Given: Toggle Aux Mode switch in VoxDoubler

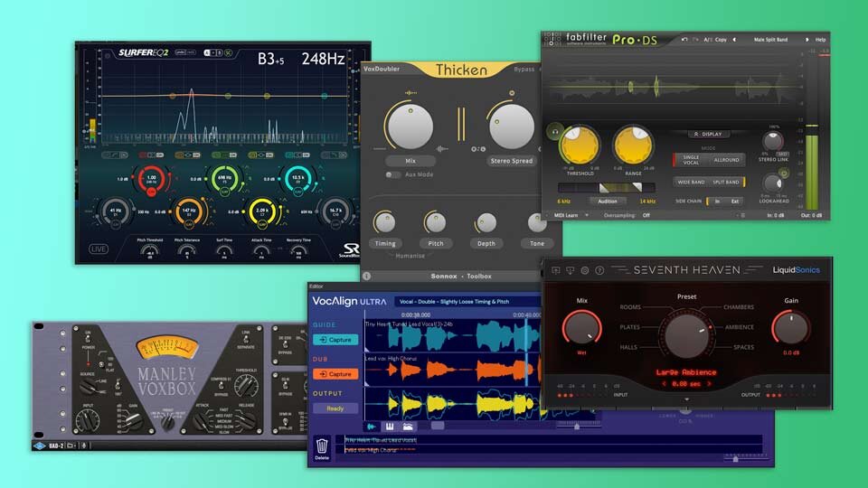Looking at the screenshot, I should pyautogui.click(x=392, y=174).
